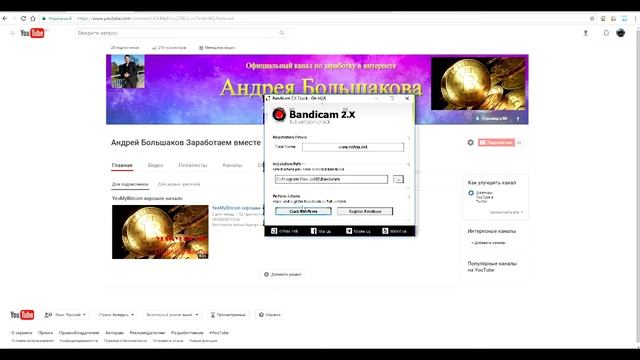
Task: Open the 'Авторам' footer link
Action: pyautogui.click(x=114, y=333)
